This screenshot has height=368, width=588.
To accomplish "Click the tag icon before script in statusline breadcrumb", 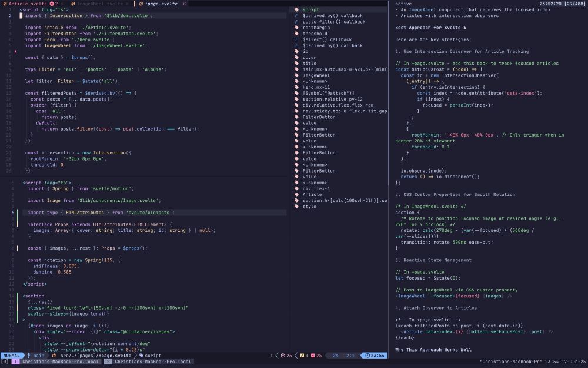I will tap(141, 356).
